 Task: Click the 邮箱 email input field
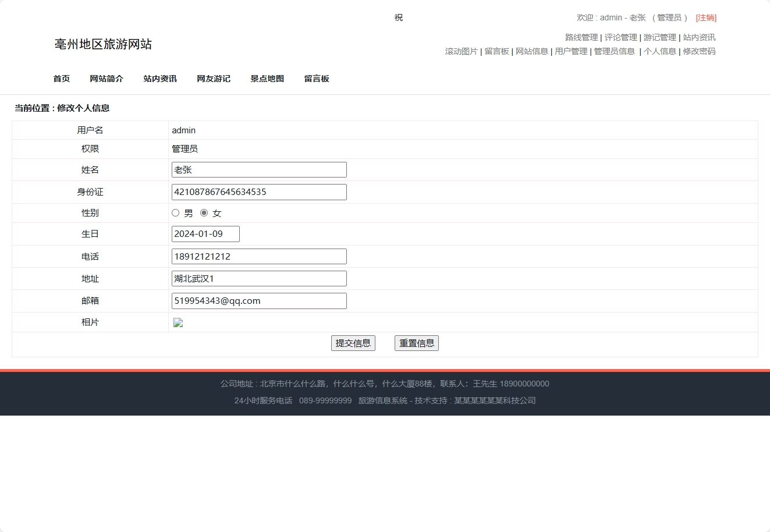click(x=258, y=300)
